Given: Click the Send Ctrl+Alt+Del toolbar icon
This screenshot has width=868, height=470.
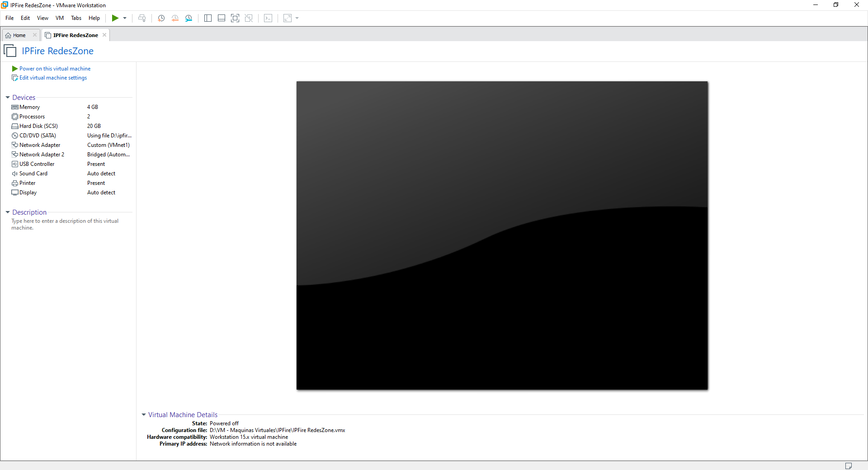Looking at the screenshot, I should 142,18.
